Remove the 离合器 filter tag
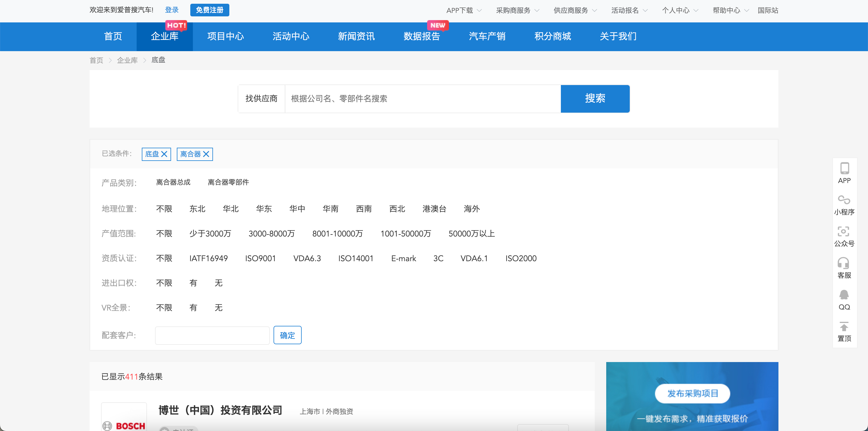 (x=206, y=154)
